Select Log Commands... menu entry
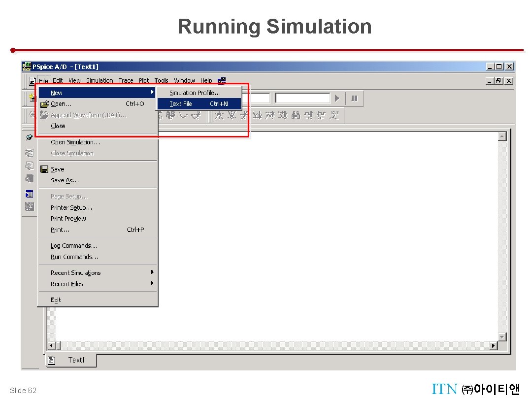The height and width of the screenshot is (399, 532). [x=97, y=246]
